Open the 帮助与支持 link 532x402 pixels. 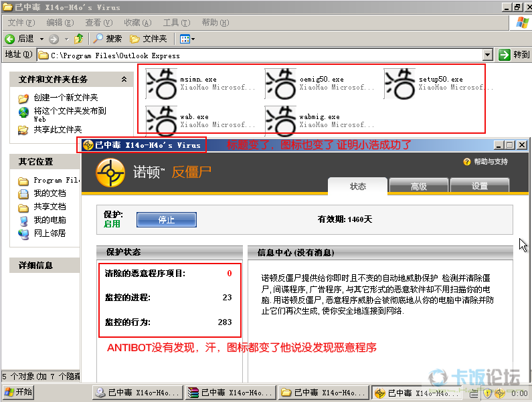pos(491,162)
